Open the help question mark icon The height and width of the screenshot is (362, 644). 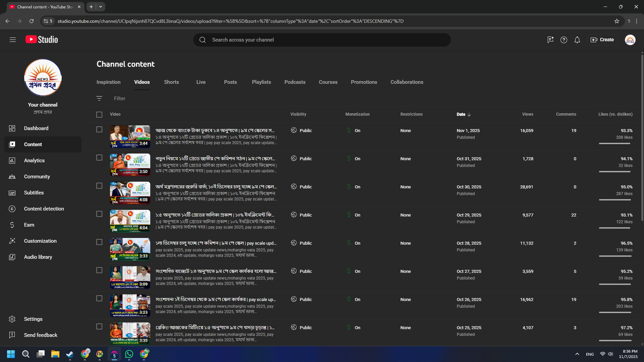564,40
